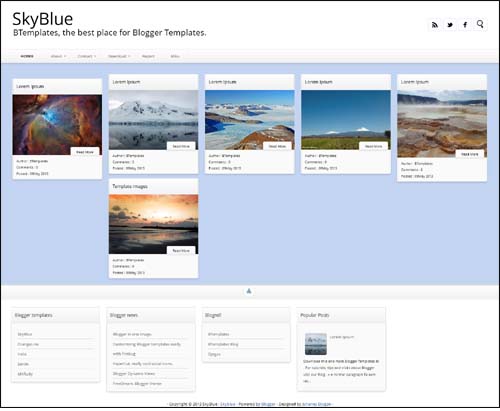
Task: Open 'Blogger in one image' news link
Action: (132, 334)
